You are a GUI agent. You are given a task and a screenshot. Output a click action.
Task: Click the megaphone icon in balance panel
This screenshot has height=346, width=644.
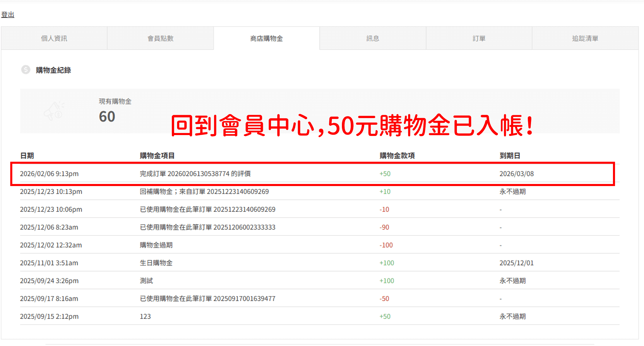pos(54,111)
